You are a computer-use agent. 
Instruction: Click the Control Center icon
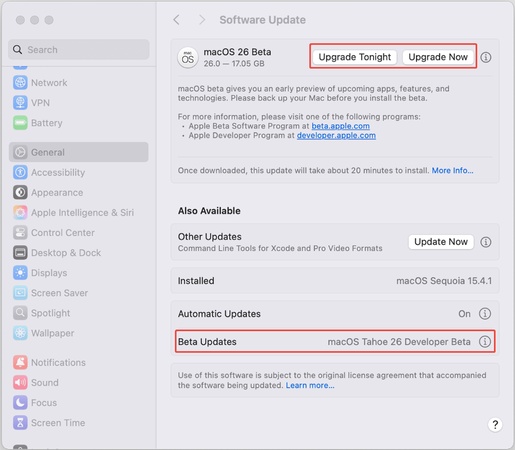coord(20,233)
